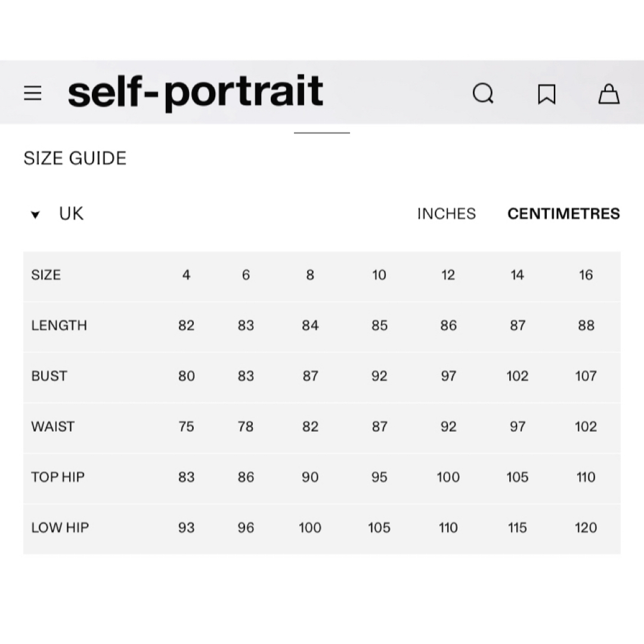Select size 16 column header
The height and width of the screenshot is (644, 644).
586,275
